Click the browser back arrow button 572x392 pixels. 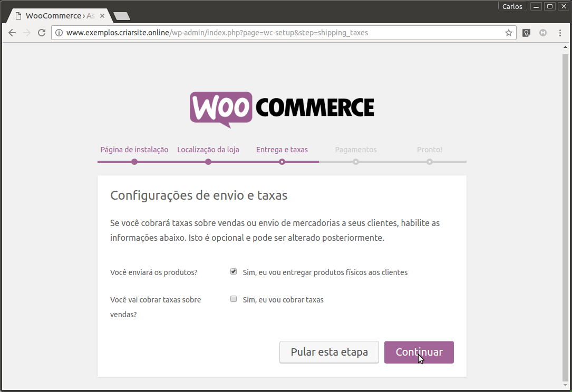(x=12, y=33)
